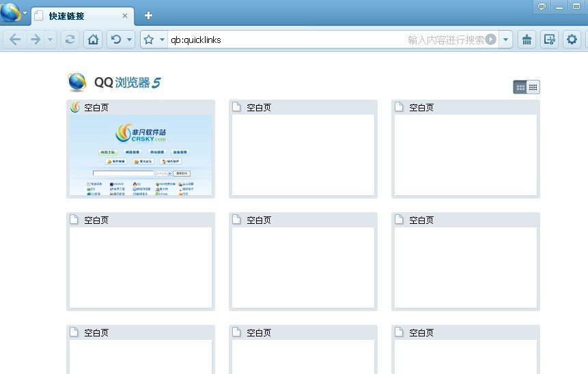Click the browser back arrow button
Image resolution: width=588 pixels, height=374 pixels.
(15, 40)
